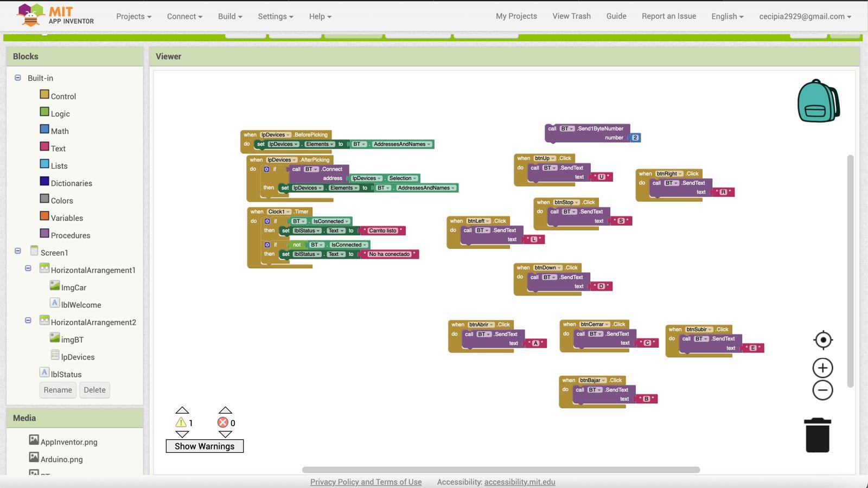Zoom in with the plus icon
This screenshot has height=488, width=868.
pos(823,368)
